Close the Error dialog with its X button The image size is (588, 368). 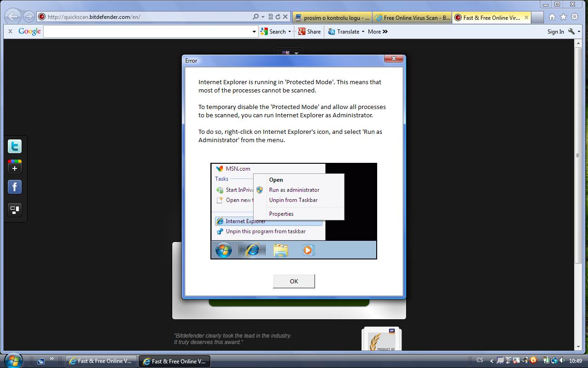[394, 59]
